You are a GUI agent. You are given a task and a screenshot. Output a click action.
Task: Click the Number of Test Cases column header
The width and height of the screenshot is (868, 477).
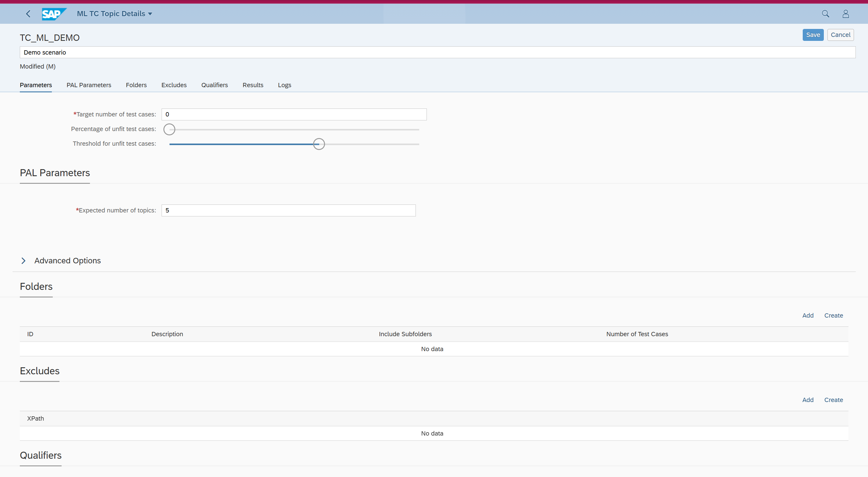pyautogui.click(x=637, y=334)
